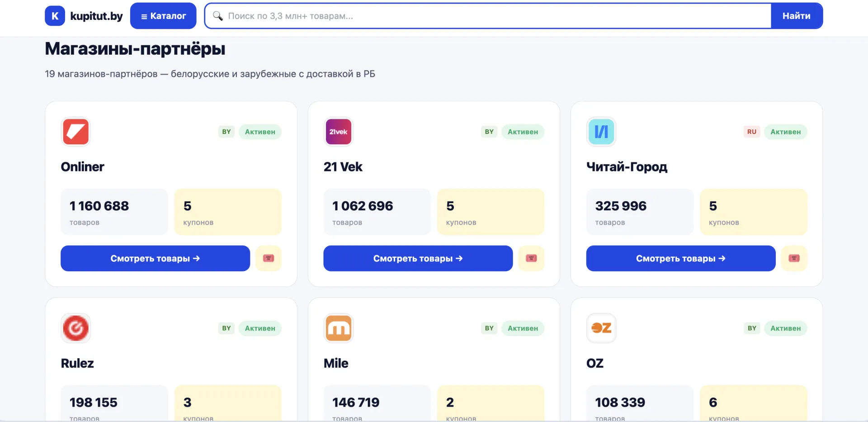
Task: View 21 Vek products via Смотреть товары
Action: [418, 258]
